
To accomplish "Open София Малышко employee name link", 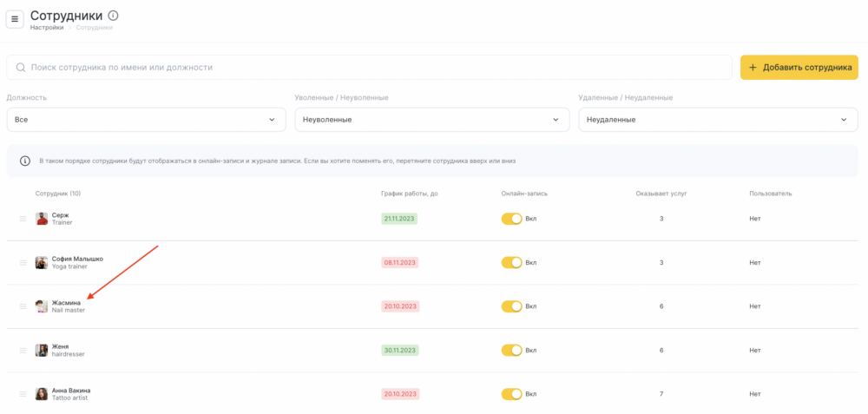I will tap(77, 259).
